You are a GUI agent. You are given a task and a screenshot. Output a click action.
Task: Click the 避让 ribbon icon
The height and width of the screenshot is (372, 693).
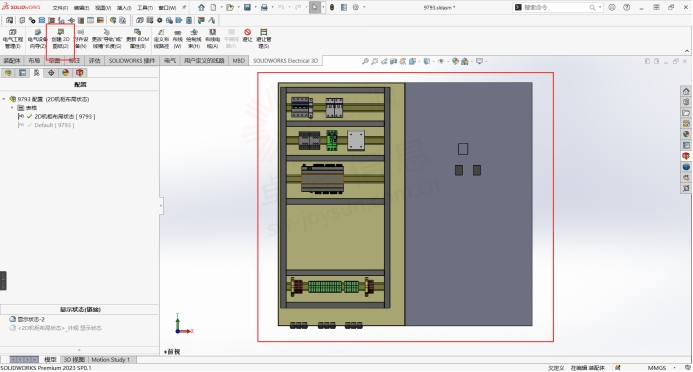pos(248,35)
